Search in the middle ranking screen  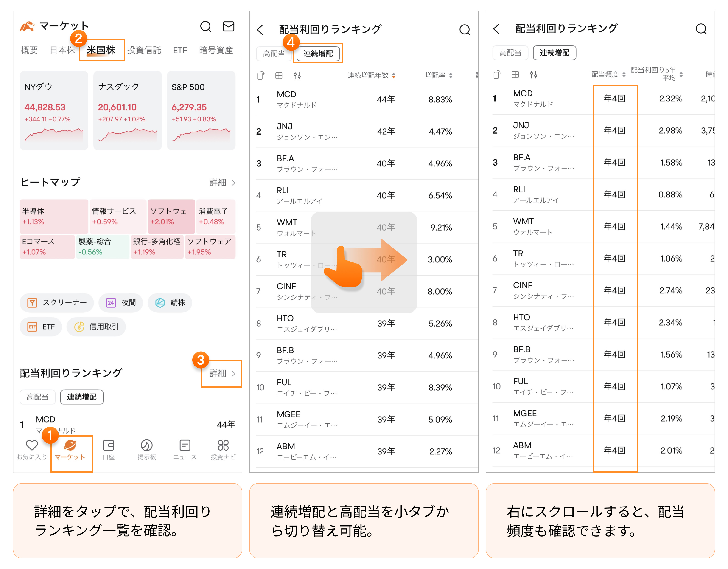click(x=465, y=30)
